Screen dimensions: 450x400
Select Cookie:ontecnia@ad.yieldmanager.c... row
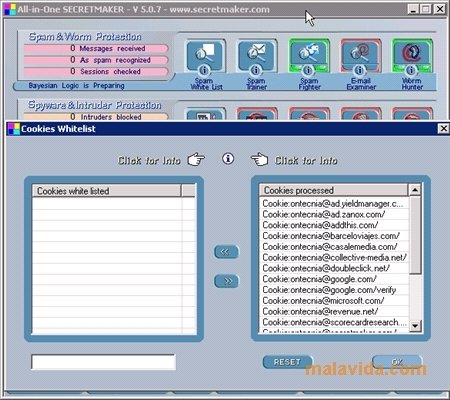click(x=333, y=203)
